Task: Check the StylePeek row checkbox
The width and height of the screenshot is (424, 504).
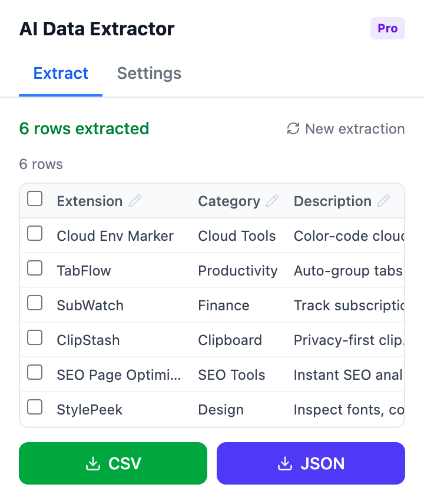Action: 35,407
